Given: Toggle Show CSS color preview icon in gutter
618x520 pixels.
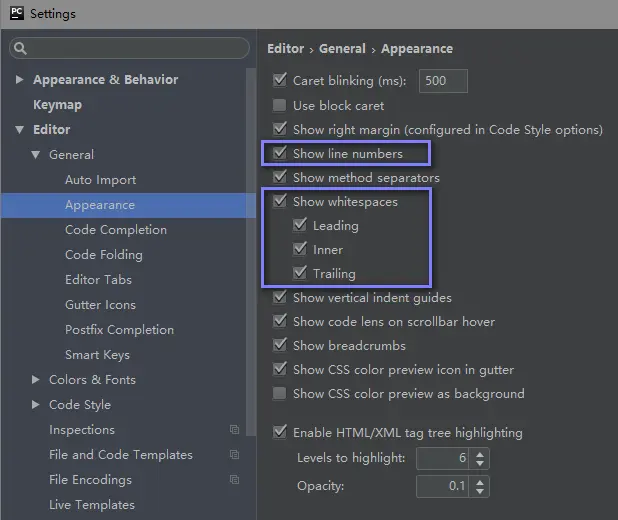Looking at the screenshot, I should tap(280, 369).
